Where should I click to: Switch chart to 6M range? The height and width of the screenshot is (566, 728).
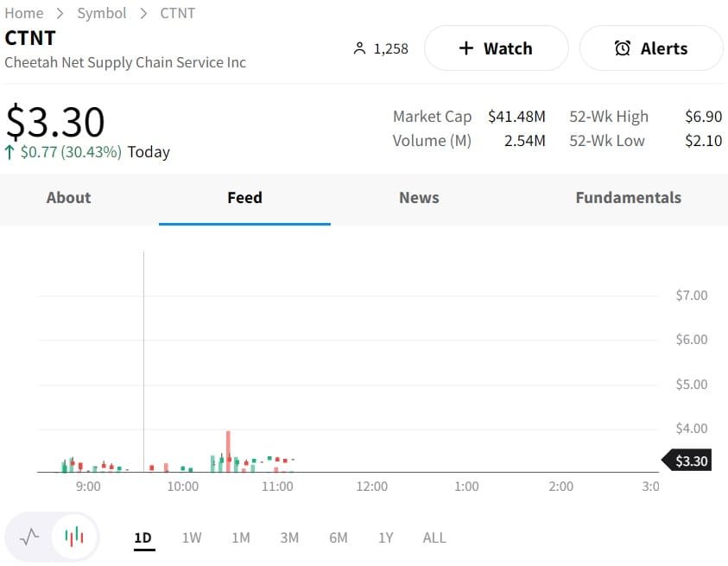(x=339, y=537)
